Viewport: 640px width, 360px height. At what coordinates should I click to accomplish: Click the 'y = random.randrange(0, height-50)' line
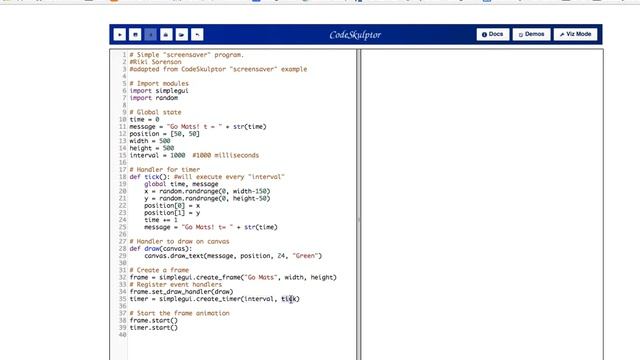tap(207, 198)
